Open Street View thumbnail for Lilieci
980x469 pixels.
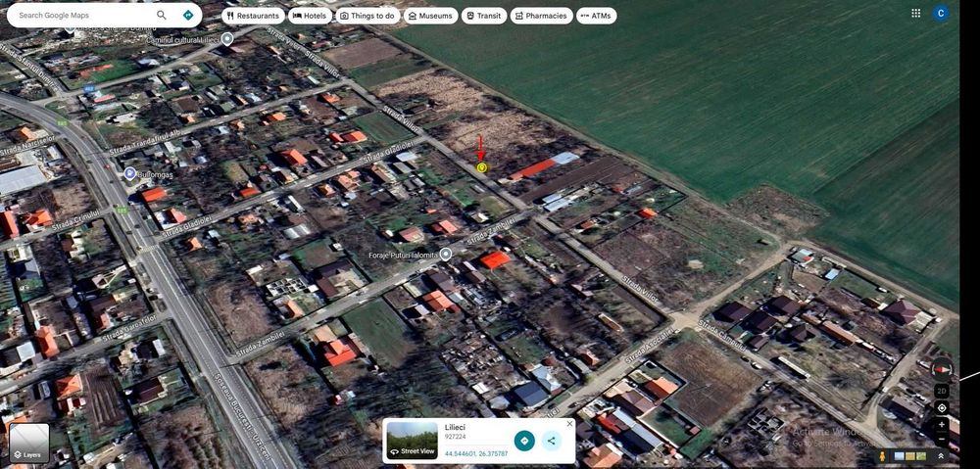click(412, 441)
